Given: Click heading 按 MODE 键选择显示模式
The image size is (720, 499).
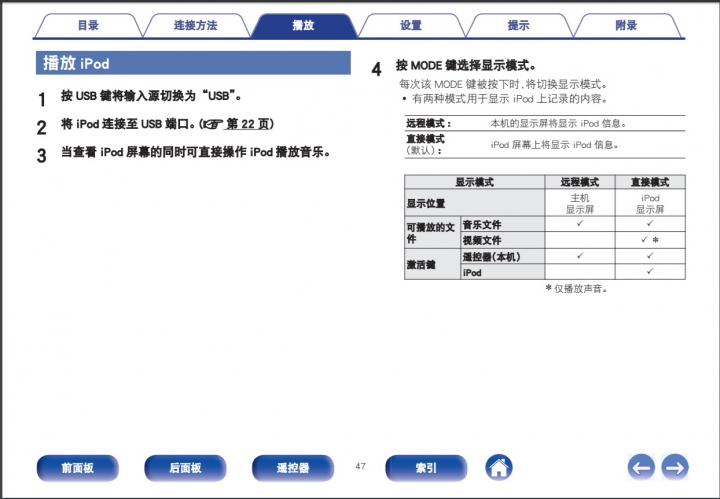Looking at the screenshot, I should [466, 66].
